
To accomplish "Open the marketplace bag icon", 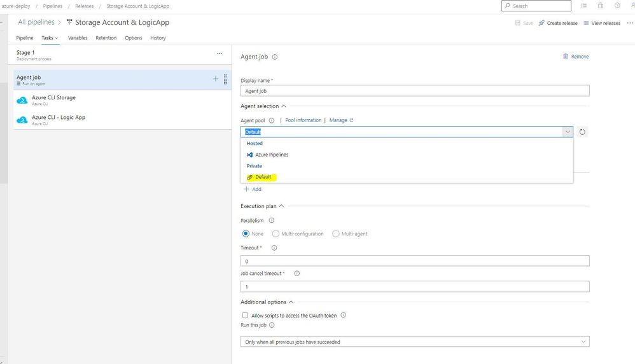I will click(x=601, y=6).
